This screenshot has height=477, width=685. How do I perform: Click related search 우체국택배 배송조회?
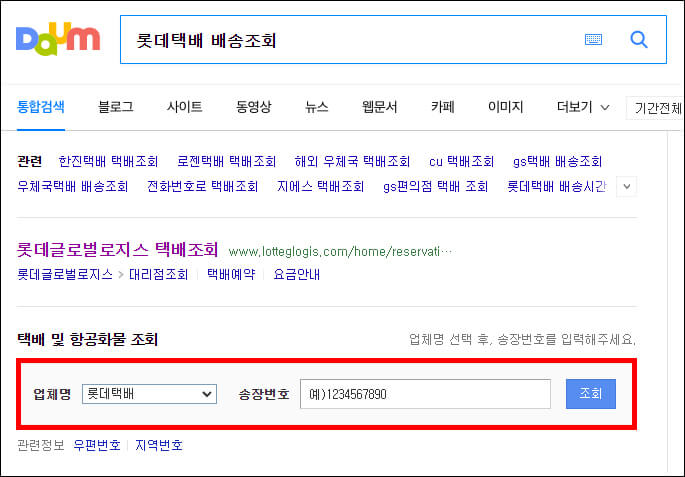point(73,187)
